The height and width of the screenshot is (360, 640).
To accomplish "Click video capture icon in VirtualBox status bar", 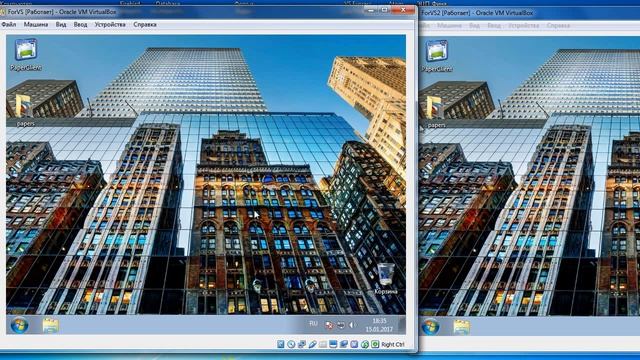I will point(344,344).
